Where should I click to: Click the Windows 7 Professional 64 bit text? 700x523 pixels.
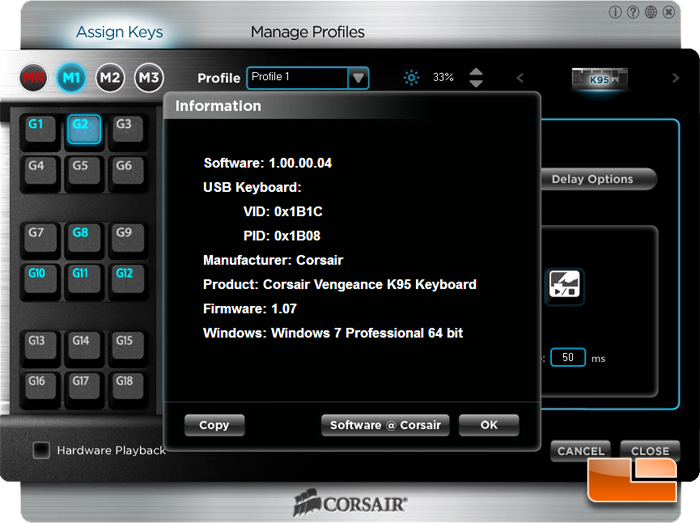pyautogui.click(x=367, y=333)
